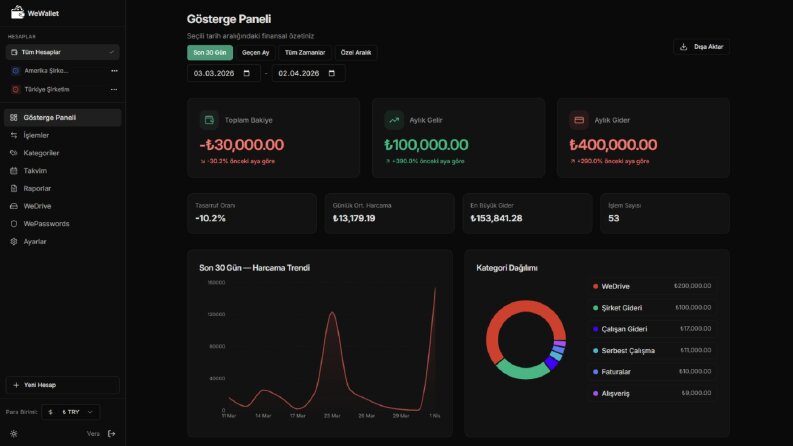Click the dark blue Çalışan Gideri legend dot
Viewport: 793px width, 446px height.
(x=595, y=329)
